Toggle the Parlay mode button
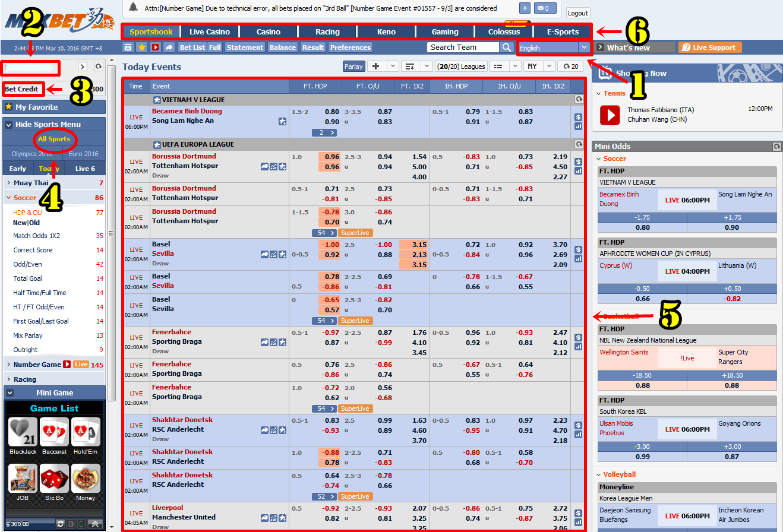Image resolution: width=783 pixels, height=532 pixels. (x=353, y=66)
